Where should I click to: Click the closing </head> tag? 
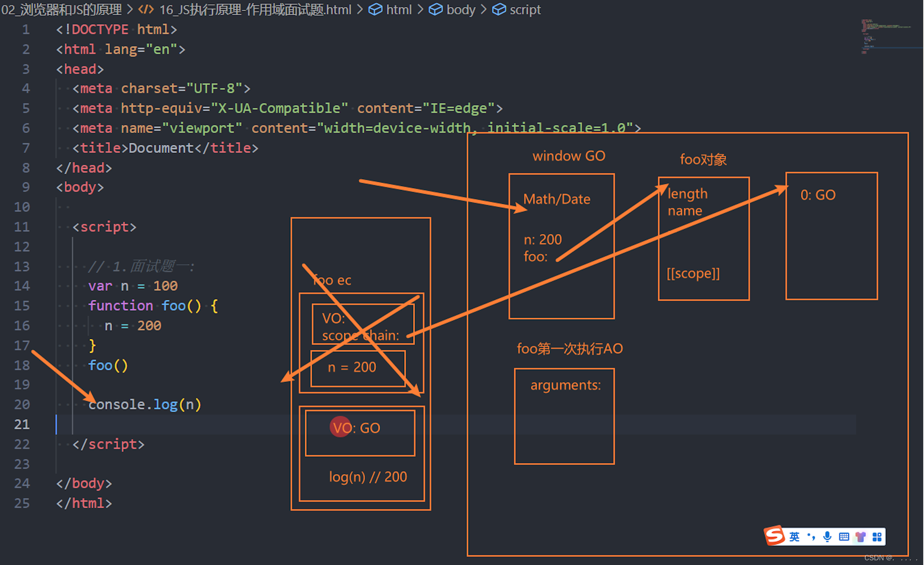(x=84, y=168)
